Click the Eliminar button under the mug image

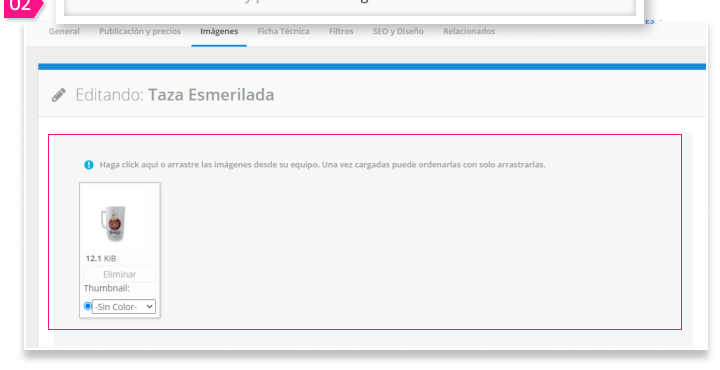119,274
